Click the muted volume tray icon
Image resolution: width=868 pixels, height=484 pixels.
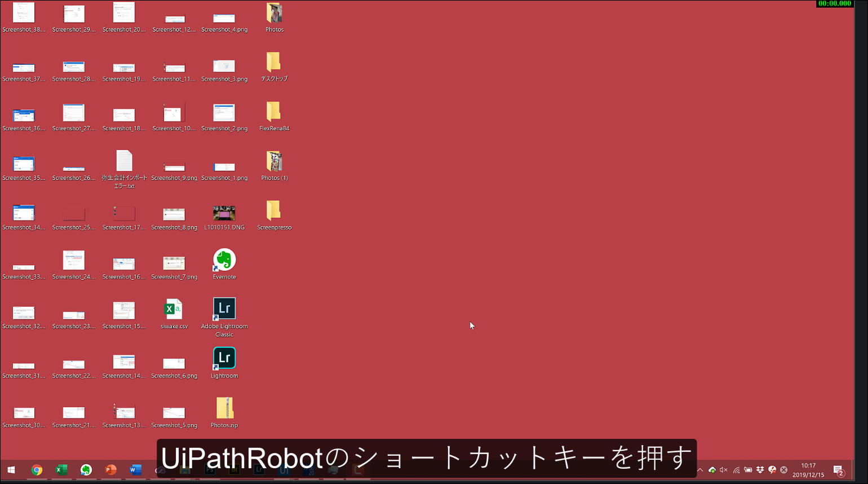tap(724, 470)
